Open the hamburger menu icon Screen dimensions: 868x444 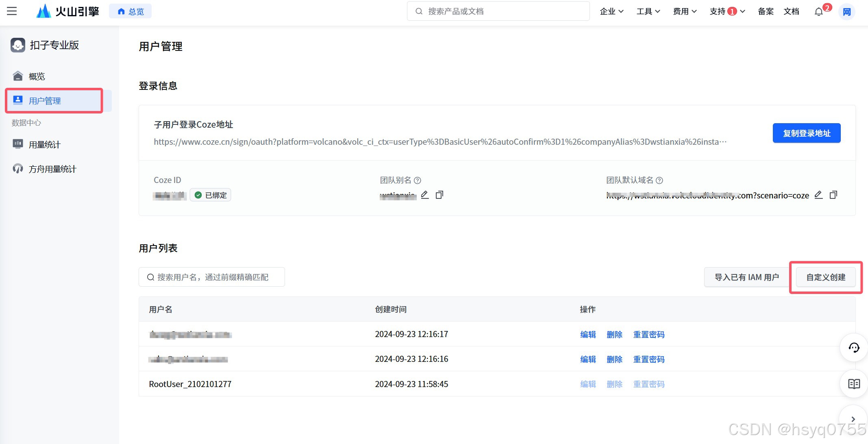pyautogui.click(x=12, y=11)
